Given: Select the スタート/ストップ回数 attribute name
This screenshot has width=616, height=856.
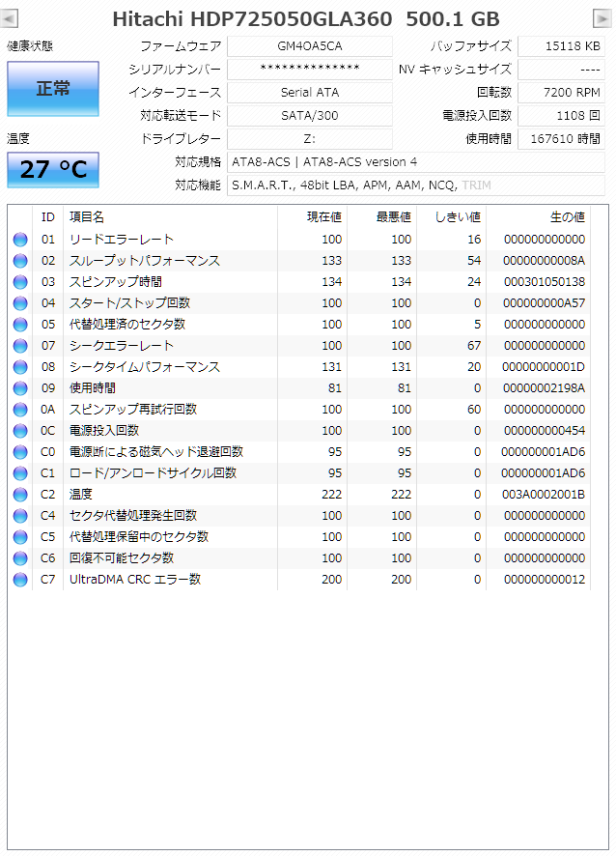Looking at the screenshot, I should [129, 303].
